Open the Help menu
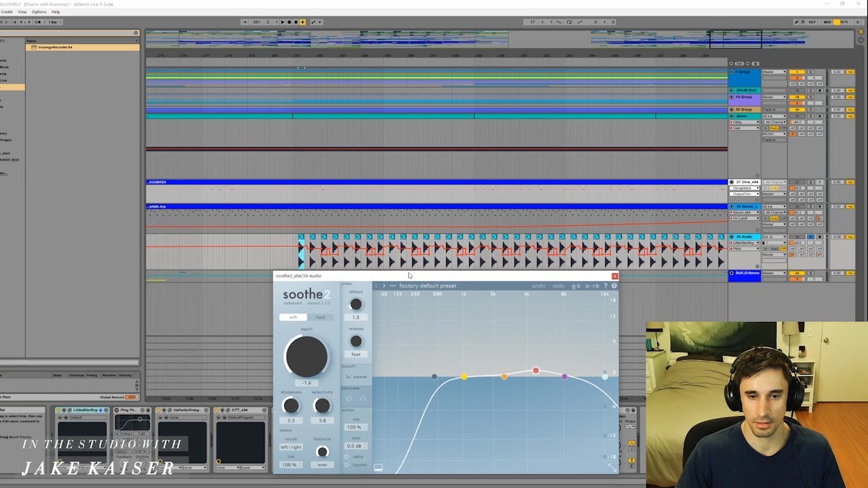The width and height of the screenshot is (868, 488). (x=56, y=12)
